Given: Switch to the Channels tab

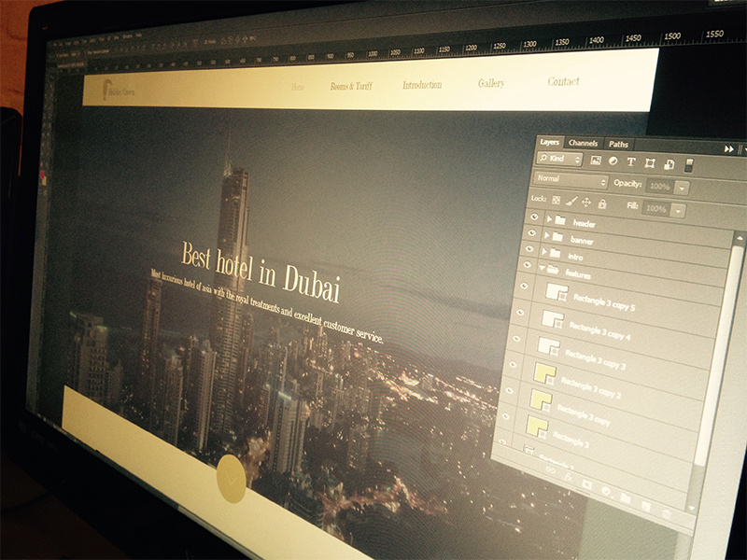Looking at the screenshot, I should pyautogui.click(x=584, y=143).
